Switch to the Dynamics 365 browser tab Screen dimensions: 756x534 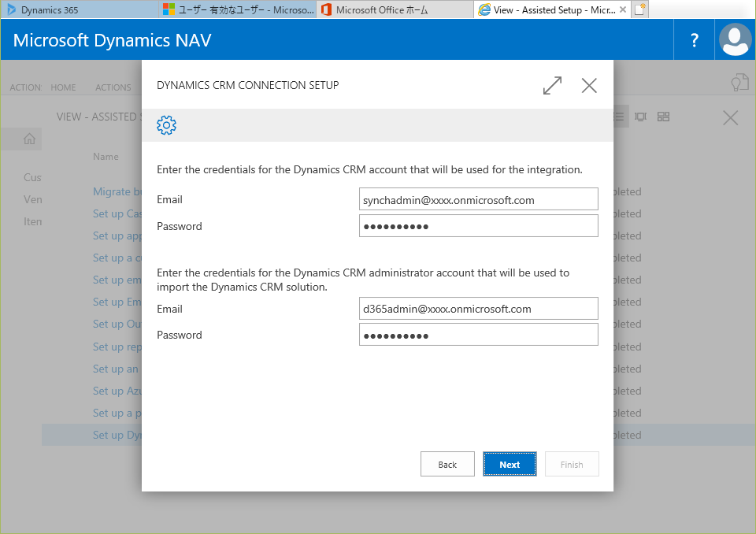pyautogui.click(x=80, y=9)
